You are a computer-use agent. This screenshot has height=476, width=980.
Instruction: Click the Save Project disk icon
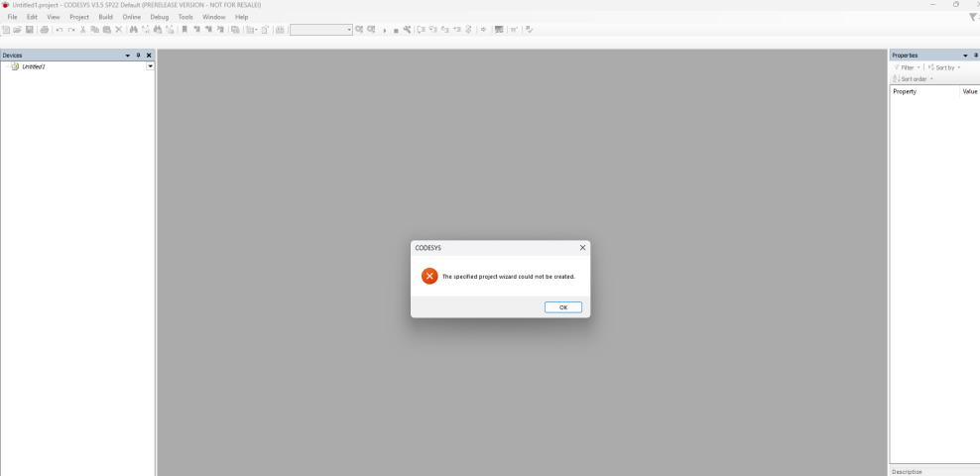tap(30, 30)
